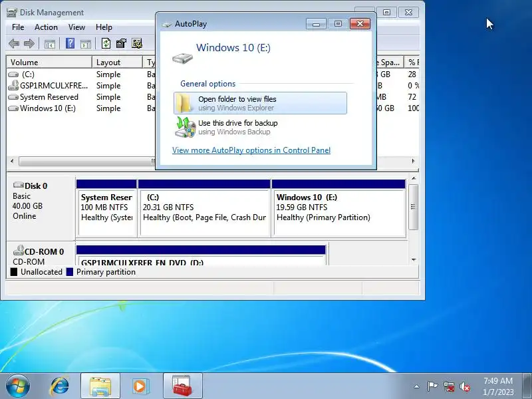Select the (C:) volume drive icon in list
Image resolution: width=532 pixels, height=399 pixels.
pos(13,74)
